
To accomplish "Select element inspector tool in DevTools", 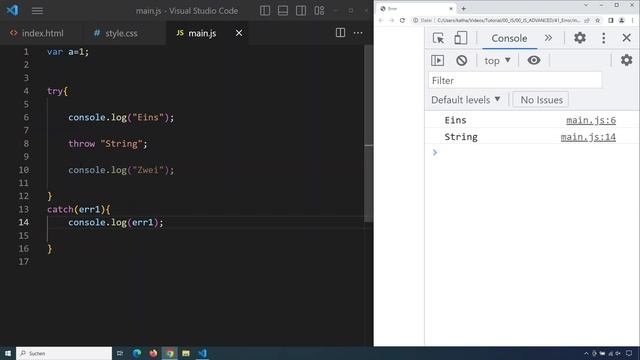I will click(438, 38).
